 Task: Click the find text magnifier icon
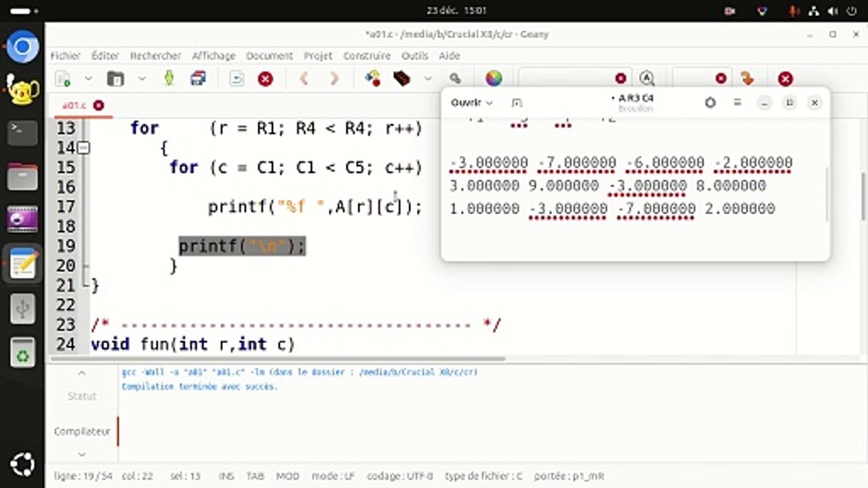click(647, 79)
